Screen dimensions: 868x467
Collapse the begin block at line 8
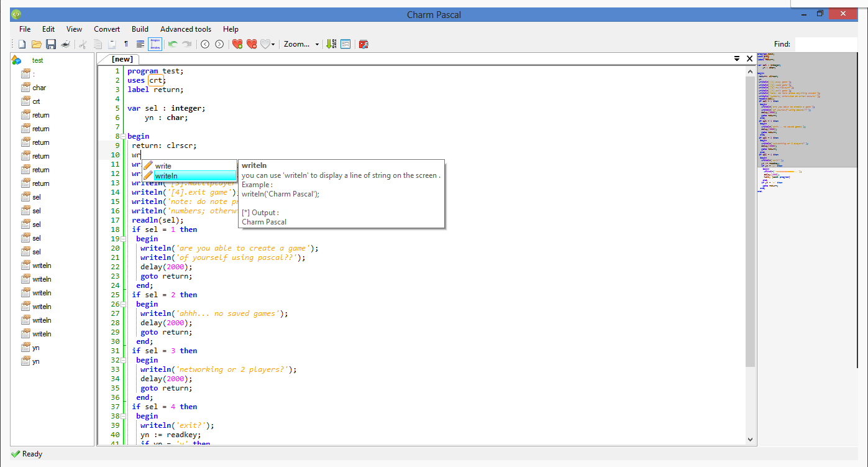click(x=123, y=136)
